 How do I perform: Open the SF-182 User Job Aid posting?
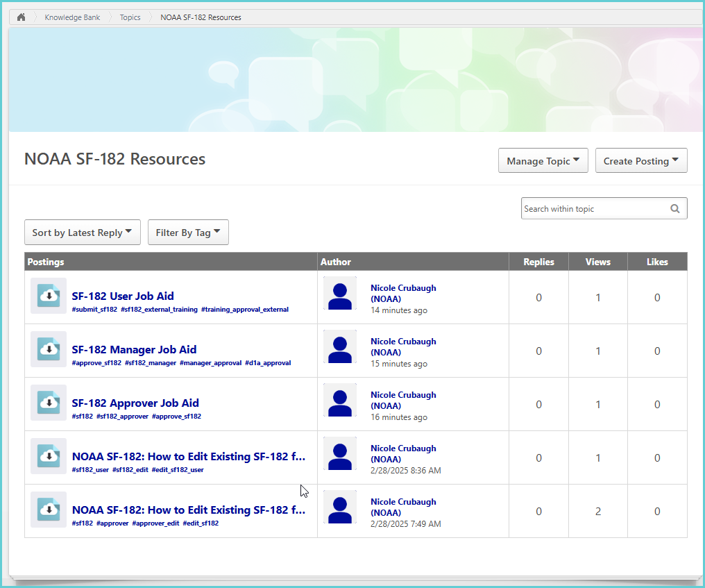[x=123, y=296]
